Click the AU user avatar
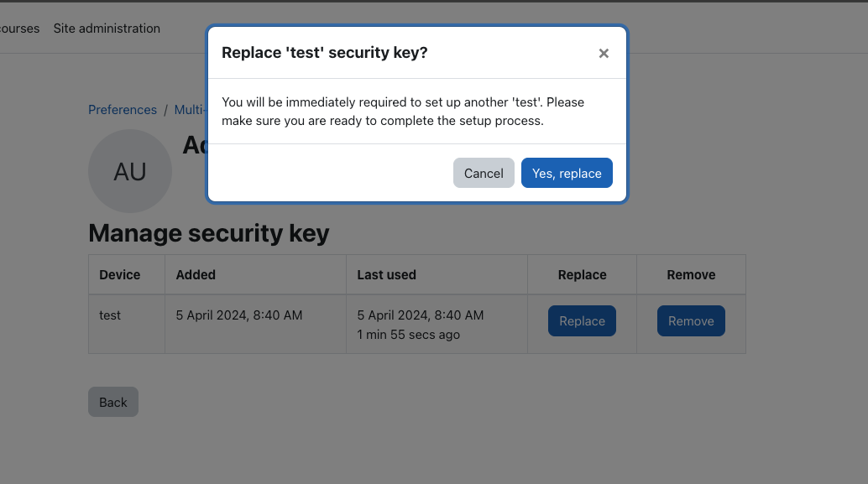This screenshot has width=868, height=484. coord(130,171)
